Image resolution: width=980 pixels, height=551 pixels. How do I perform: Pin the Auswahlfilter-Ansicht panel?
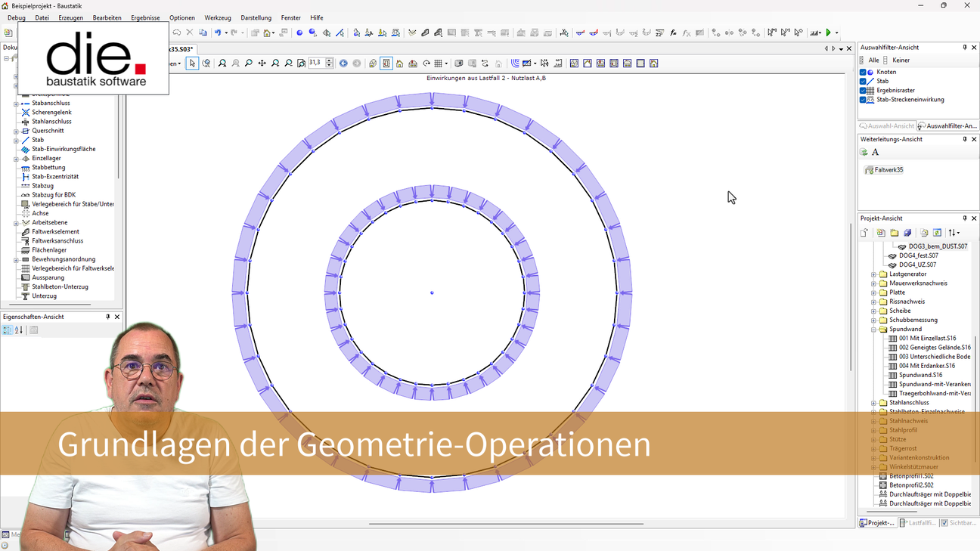pos(965,48)
